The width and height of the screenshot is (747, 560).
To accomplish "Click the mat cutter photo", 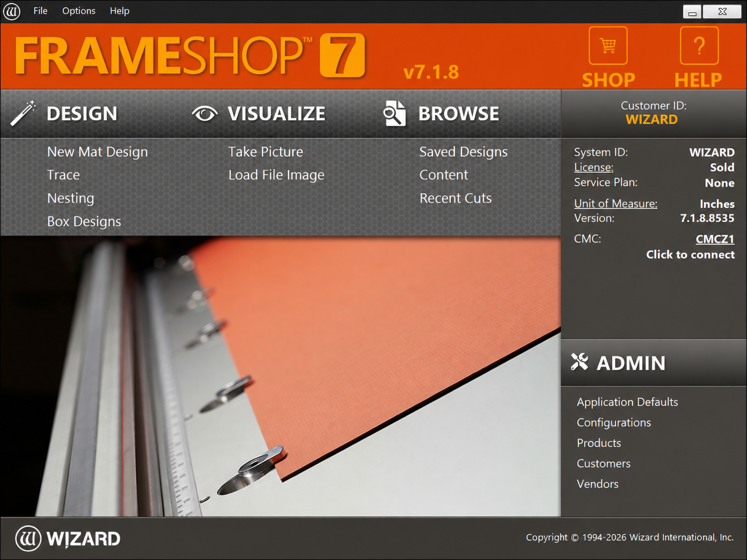I will click(280, 376).
